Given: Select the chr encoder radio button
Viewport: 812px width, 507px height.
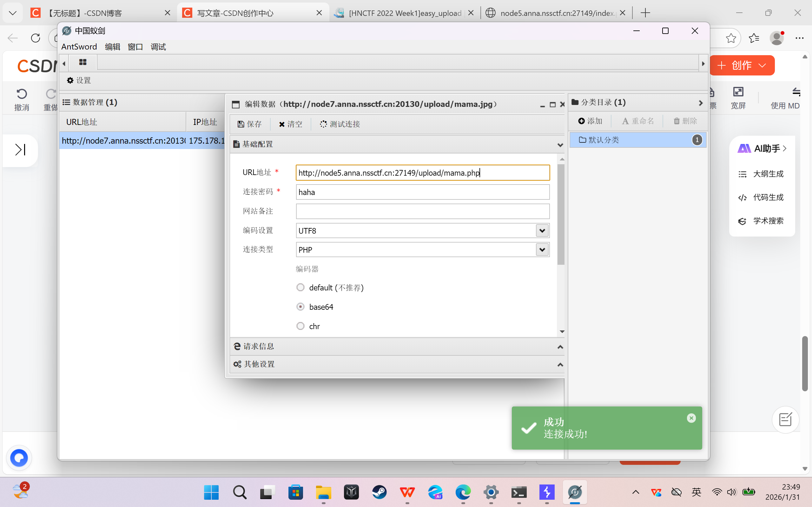Looking at the screenshot, I should pyautogui.click(x=300, y=326).
